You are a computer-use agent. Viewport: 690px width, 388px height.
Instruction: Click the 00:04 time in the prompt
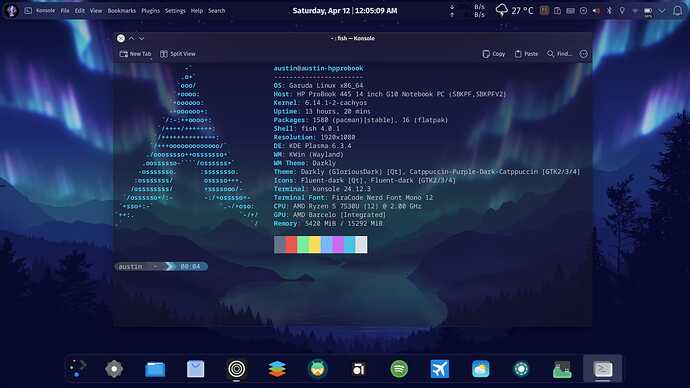point(190,267)
